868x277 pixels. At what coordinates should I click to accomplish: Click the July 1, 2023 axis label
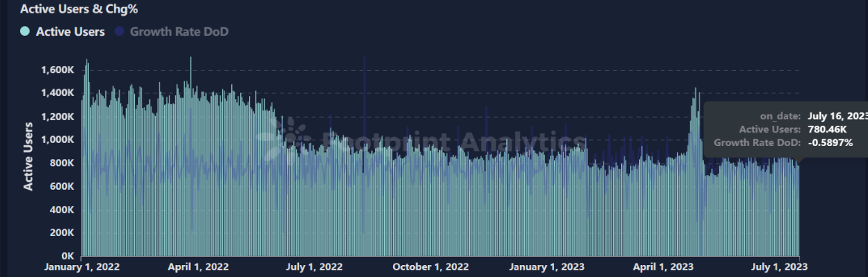click(x=777, y=267)
